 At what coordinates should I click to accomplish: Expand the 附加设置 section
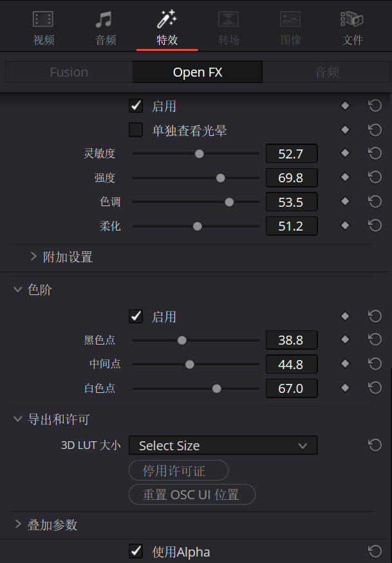pos(34,257)
